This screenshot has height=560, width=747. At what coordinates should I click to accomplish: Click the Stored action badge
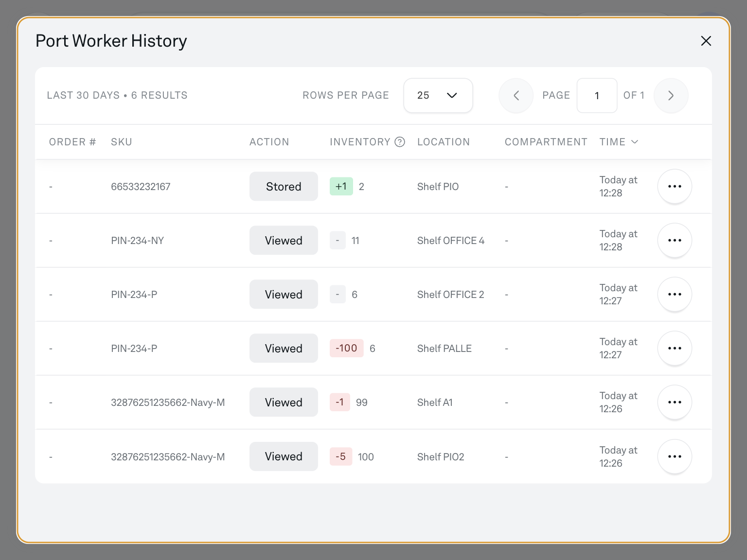[x=284, y=186]
